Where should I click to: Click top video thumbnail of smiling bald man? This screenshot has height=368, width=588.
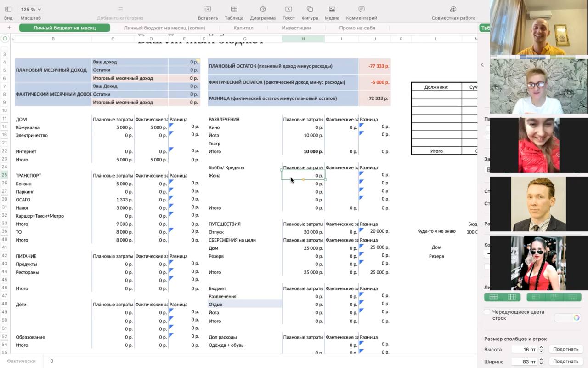[539, 28]
